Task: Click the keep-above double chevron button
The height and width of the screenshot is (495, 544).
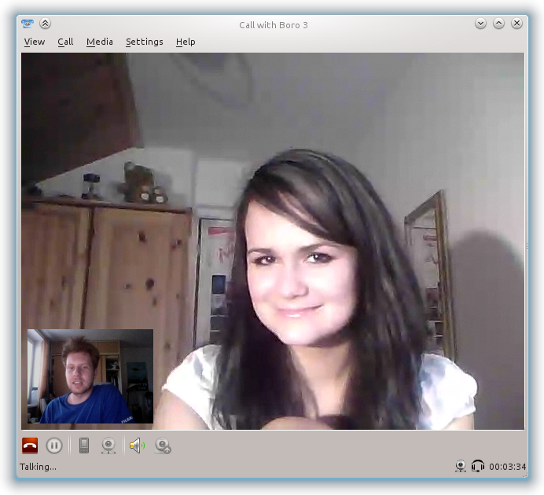Action: pos(45,24)
